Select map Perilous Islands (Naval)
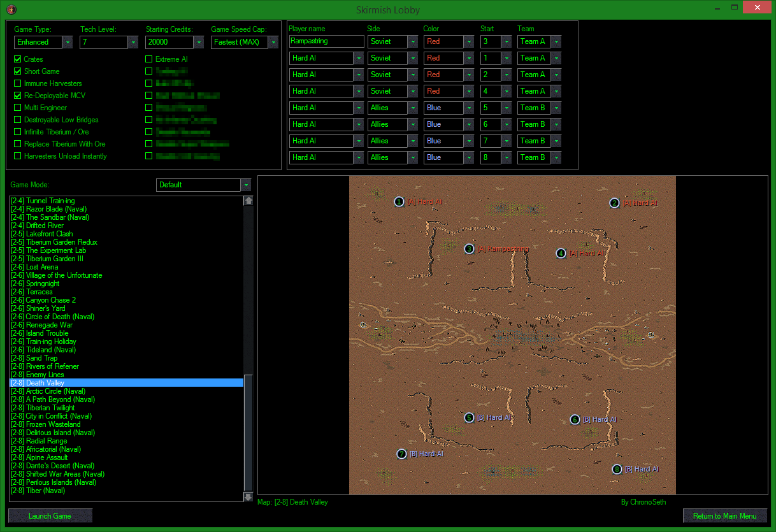Screen dimensions: 776x532 tap(126, 482)
